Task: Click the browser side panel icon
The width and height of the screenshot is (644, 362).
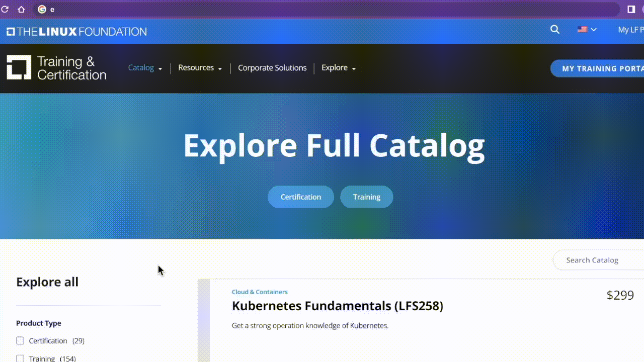Action: [631, 9]
